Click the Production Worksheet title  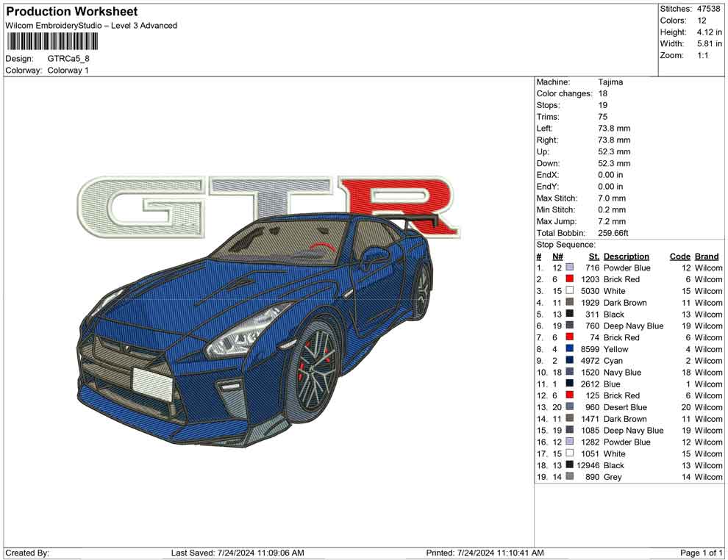pyautogui.click(x=71, y=11)
